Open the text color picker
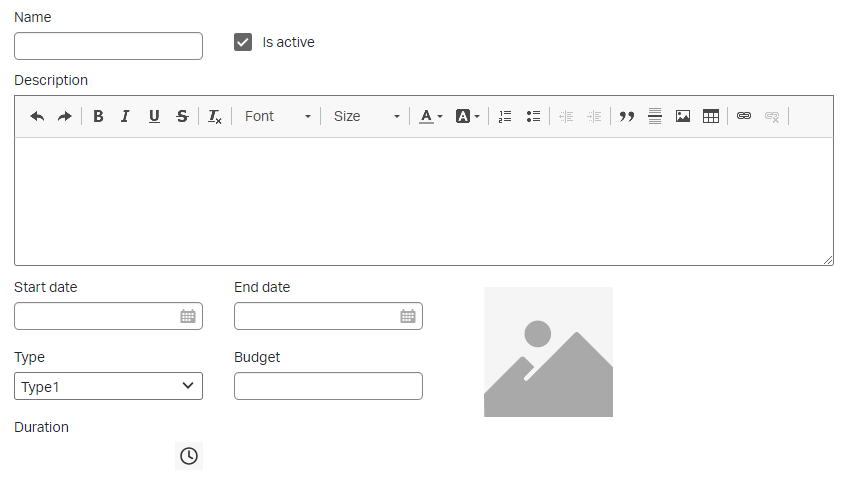860x504 pixels. coord(431,116)
